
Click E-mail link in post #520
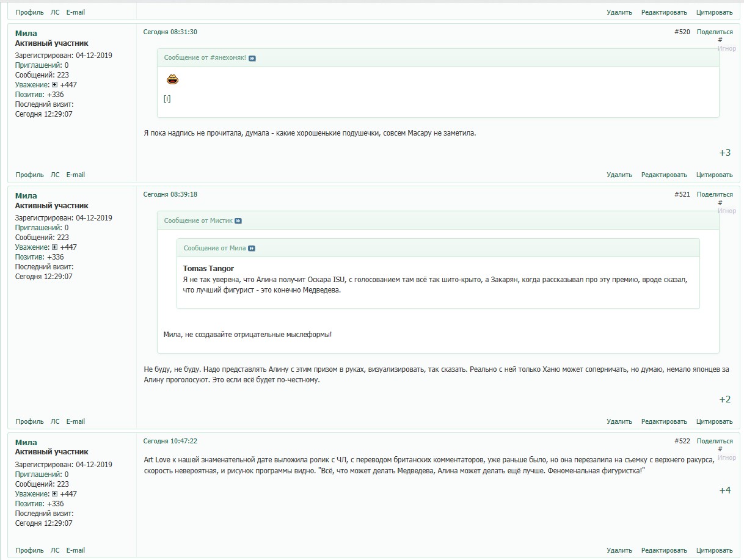(76, 175)
